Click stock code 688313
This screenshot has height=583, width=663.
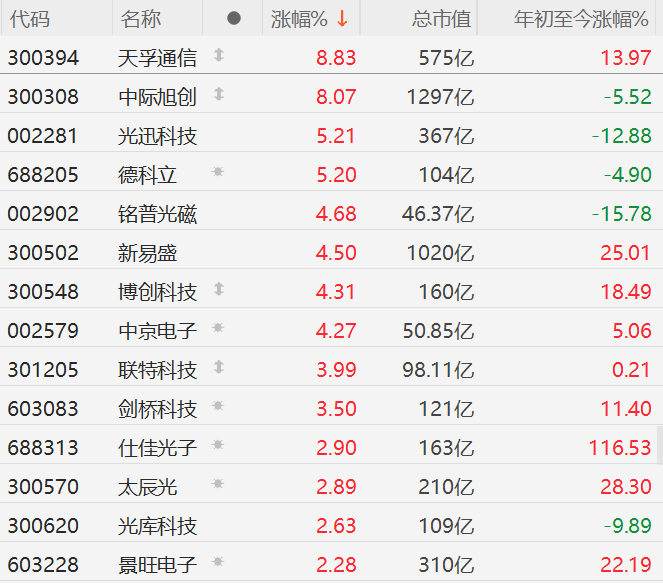click(43, 448)
